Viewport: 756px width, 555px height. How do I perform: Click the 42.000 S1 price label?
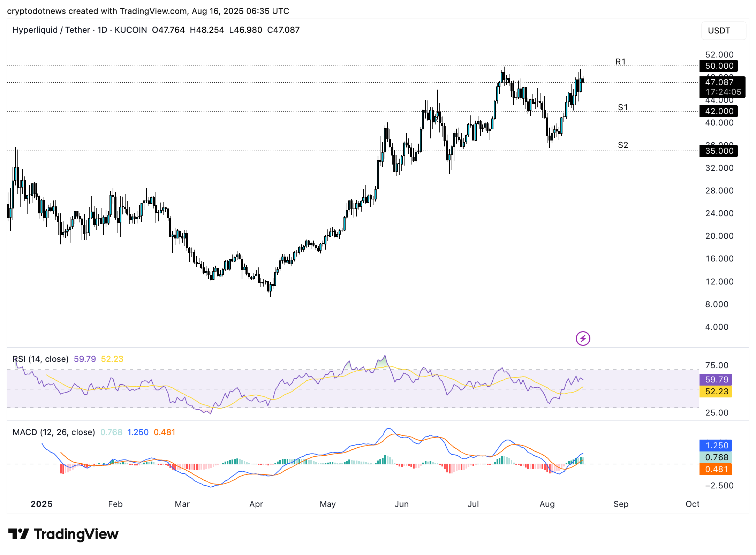[718, 111]
